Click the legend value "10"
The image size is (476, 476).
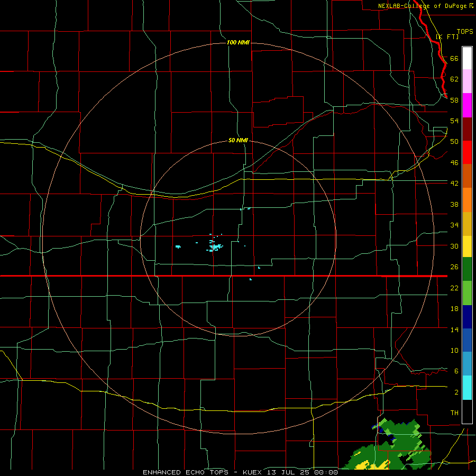coord(454,351)
